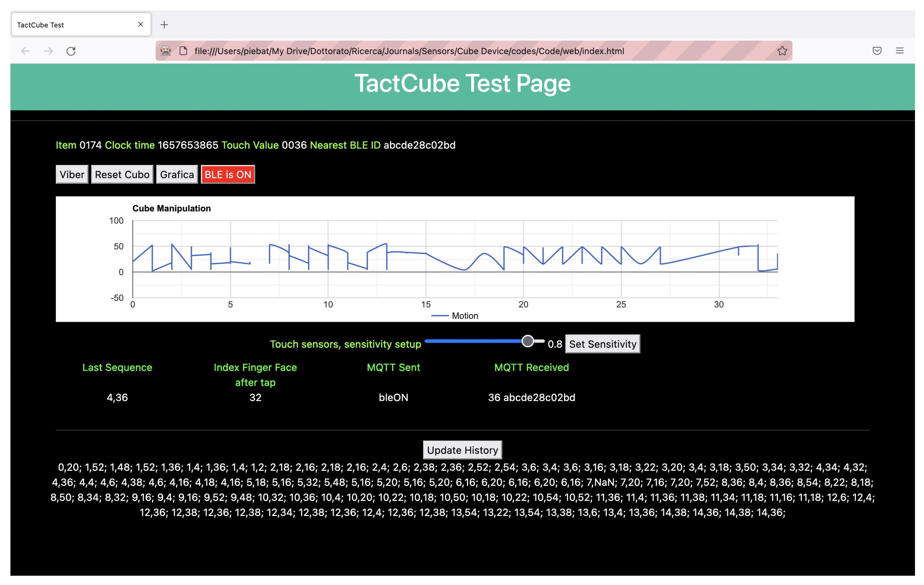Toggle the BLE is ON button
924x585 pixels.
(x=228, y=174)
